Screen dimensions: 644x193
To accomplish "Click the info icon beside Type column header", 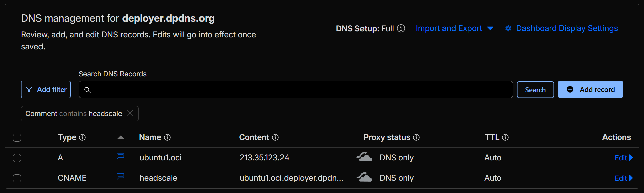I will [82, 137].
